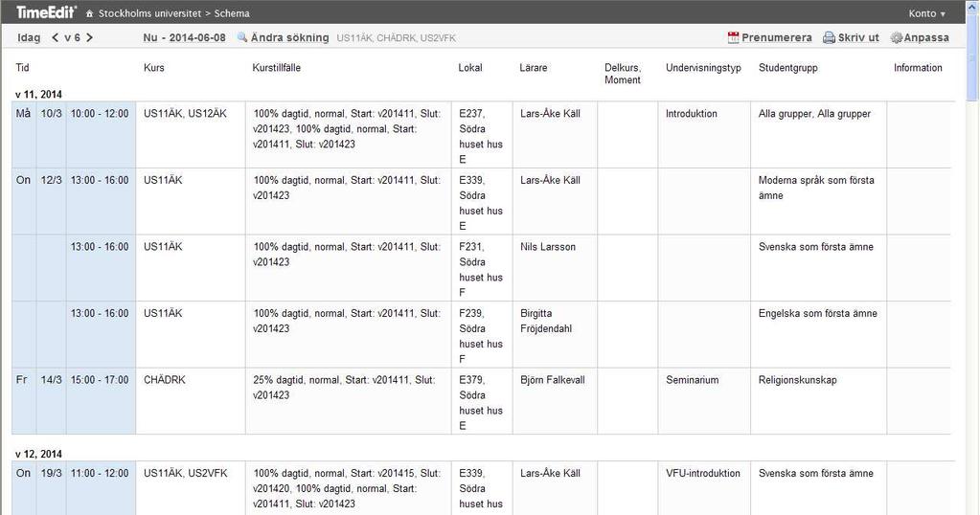Click room F239, Södra huset hus F

pyautogui.click(x=481, y=336)
